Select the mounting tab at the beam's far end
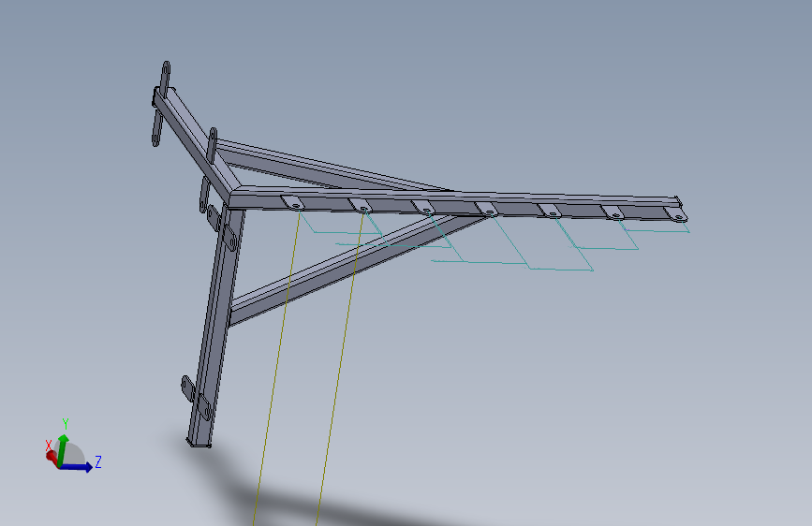 [675, 213]
